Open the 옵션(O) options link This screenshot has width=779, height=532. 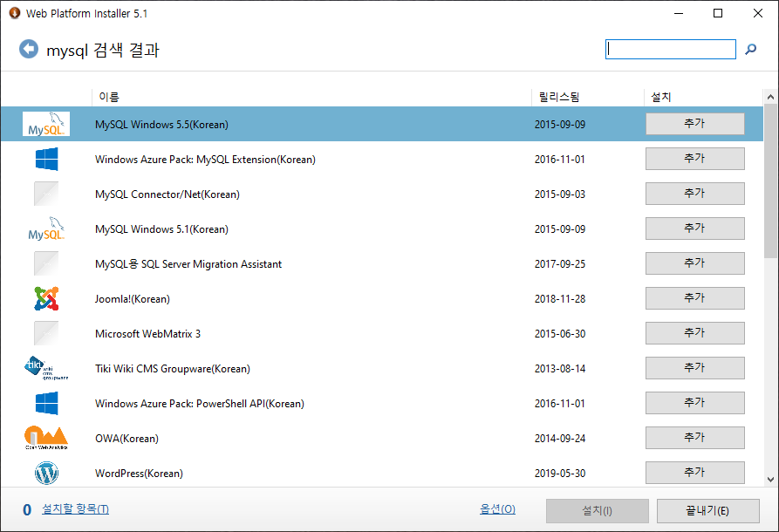pyautogui.click(x=497, y=509)
